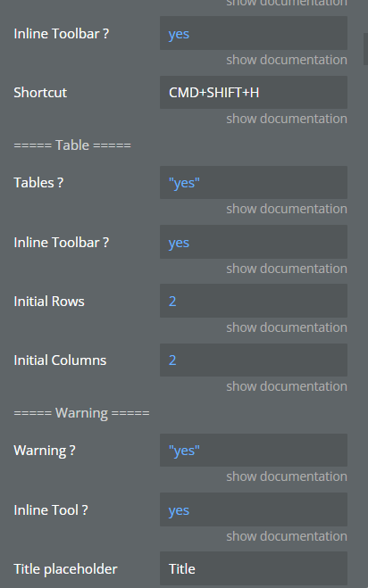Image resolution: width=368 pixels, height=588 pixels.
Task: Open documentation link below Shortcut field
Action: point(287,119)
